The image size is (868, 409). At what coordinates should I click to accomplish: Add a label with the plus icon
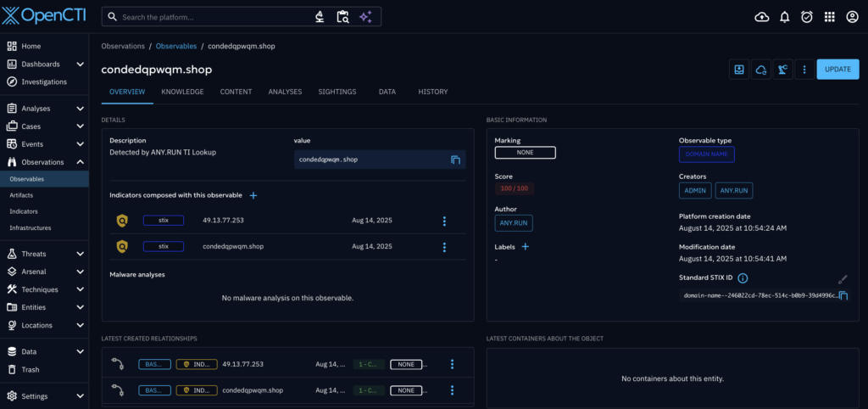tap(525, 247)
